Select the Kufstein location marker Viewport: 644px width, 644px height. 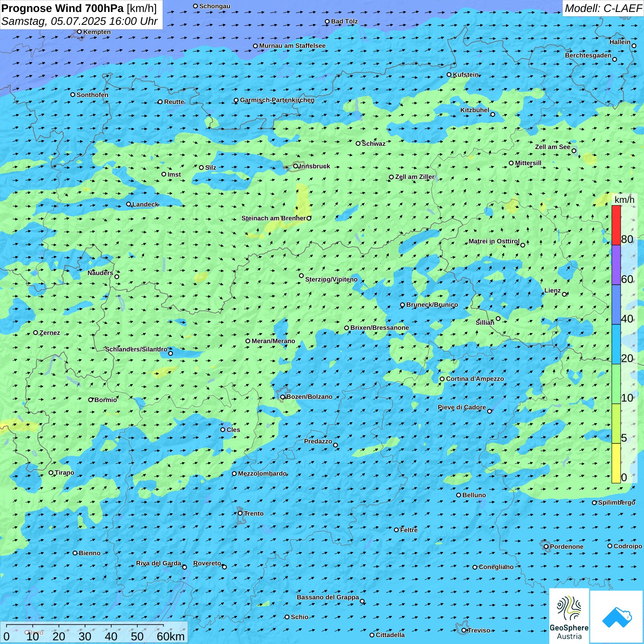[449, 75]
